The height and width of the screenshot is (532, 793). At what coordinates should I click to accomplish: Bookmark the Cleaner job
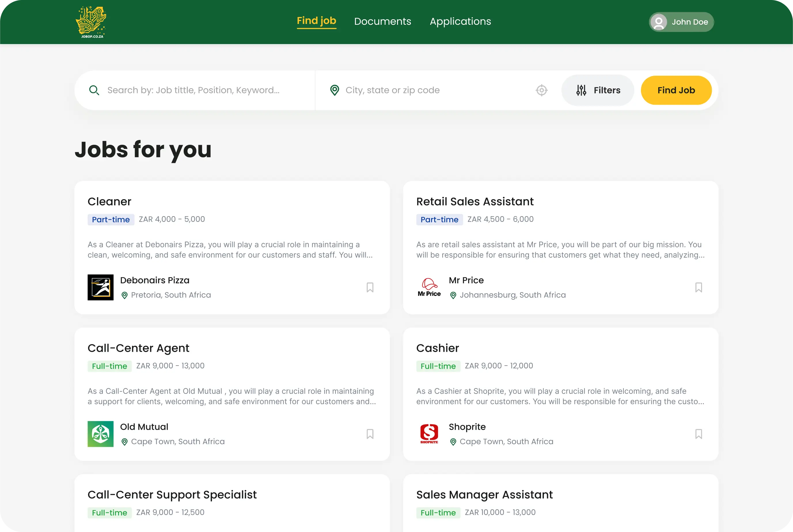click(x=370, y=287)
